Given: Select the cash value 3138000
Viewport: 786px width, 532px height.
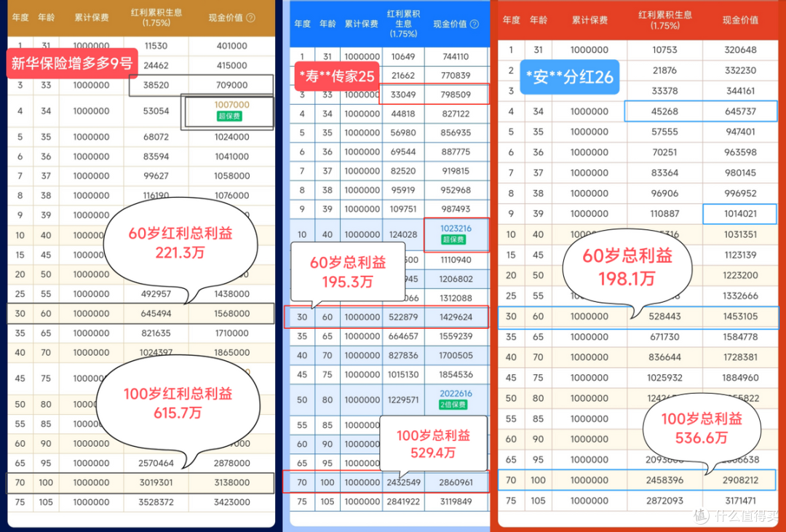Looking at the screenshot, I should click(x=231, y=483).
